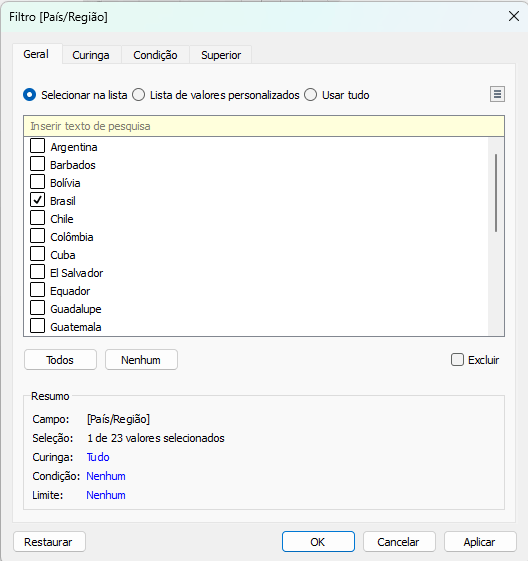Click the Restaurar button
This screenshot has width=528, height=561.
coord(49,542)
